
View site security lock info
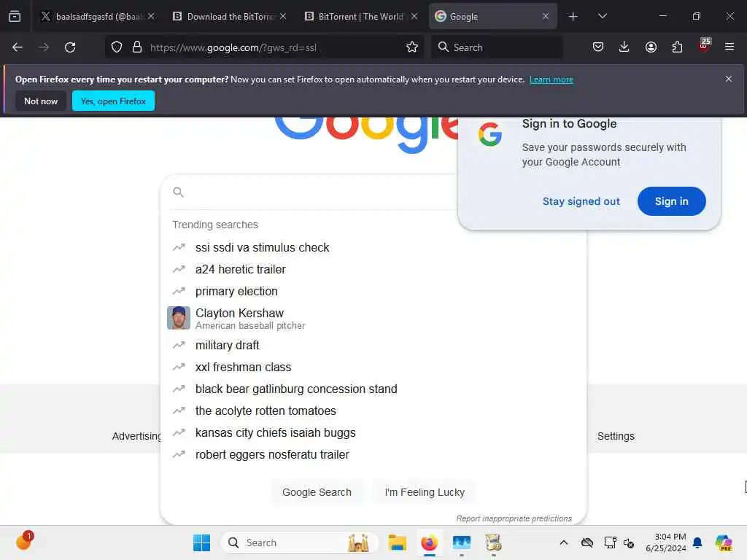pos(137,47)
